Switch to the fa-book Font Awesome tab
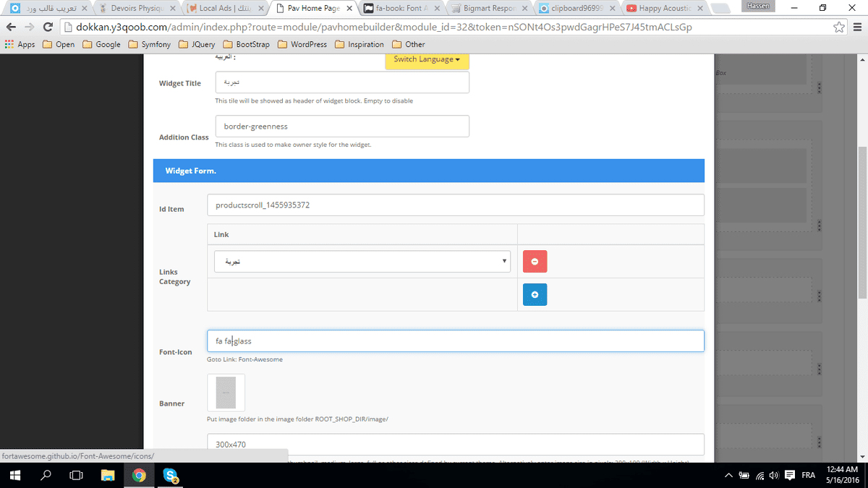Screen dimensions: 868x488 tap(401, 9)
